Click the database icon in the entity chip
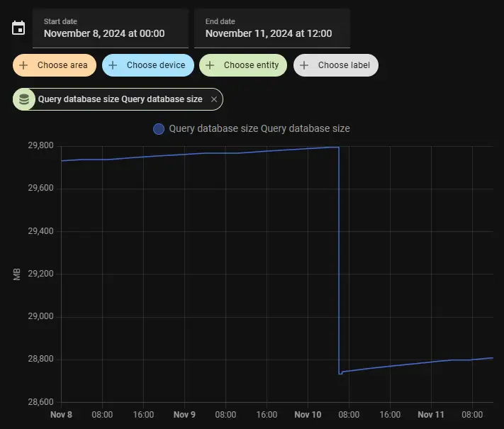This screenshot has width=504, height=429. (24, 99)
